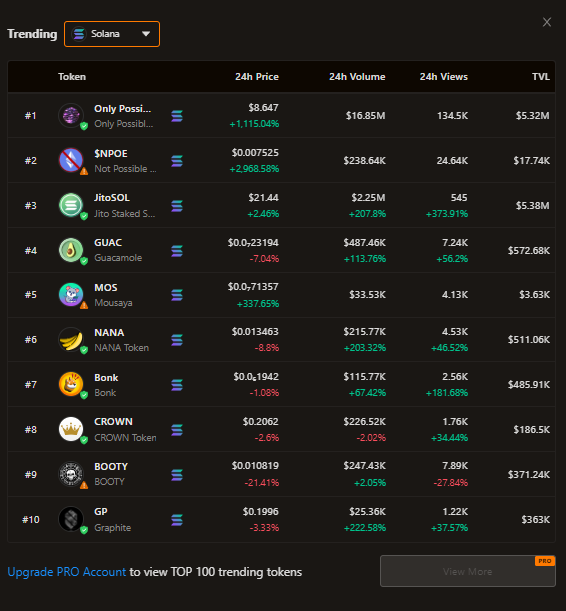Click the verified badge on JitoSOL logo
The width and height of the screenshot is (566, 611).
(84, 216)
